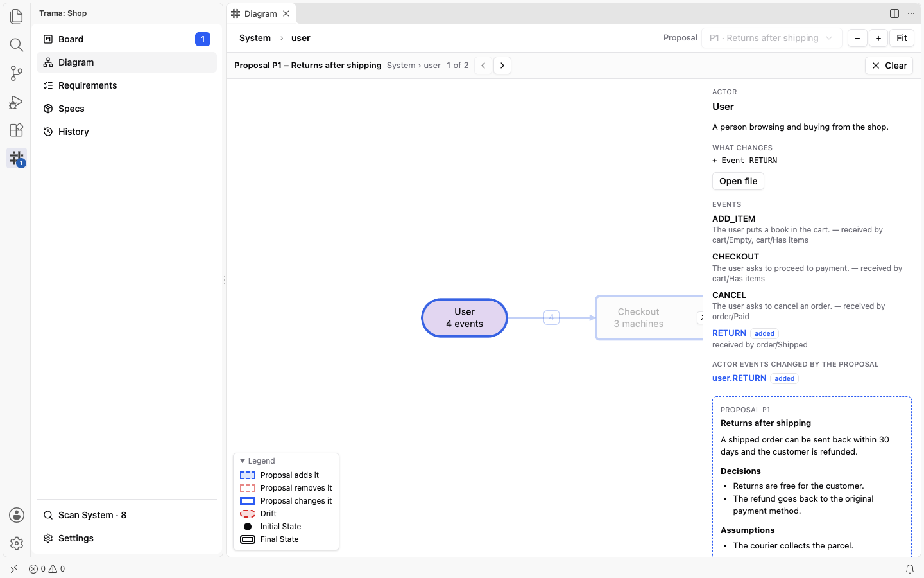Open the Run and Debug view
The height and width of the screenshot is (578, 924).
click(x=17, y=101)
